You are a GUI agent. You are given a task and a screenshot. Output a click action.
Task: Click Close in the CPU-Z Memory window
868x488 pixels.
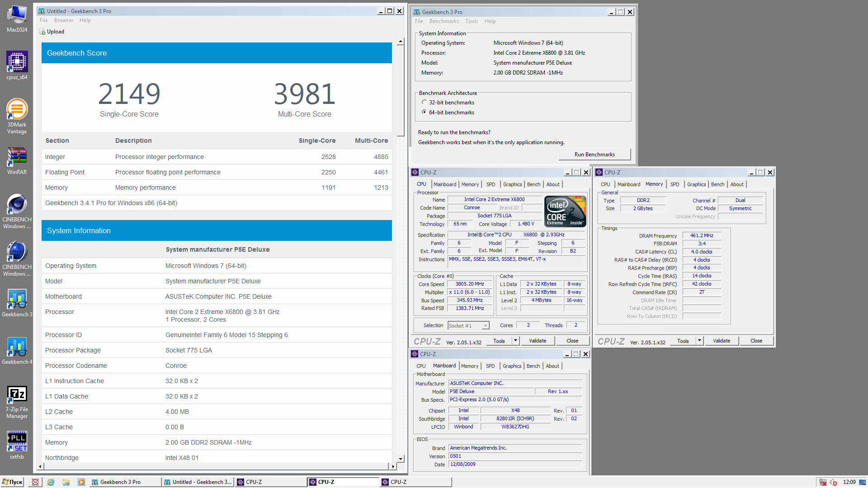click(756, 341)
